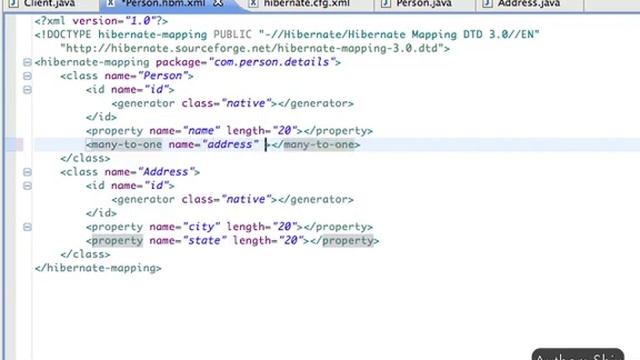The image size is (640, 360).
Task: Click the Java icon on Person.java tab
Action: 385,3
